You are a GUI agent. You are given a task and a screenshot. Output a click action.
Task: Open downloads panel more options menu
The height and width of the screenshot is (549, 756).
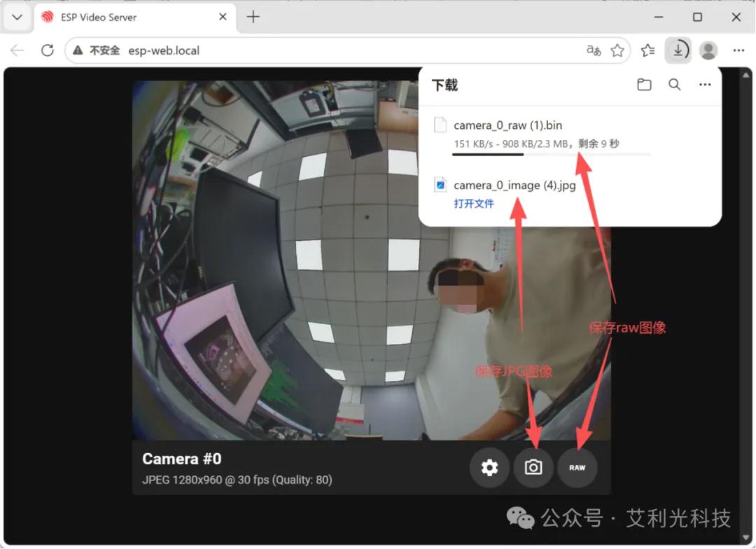(x=705, y=85)
